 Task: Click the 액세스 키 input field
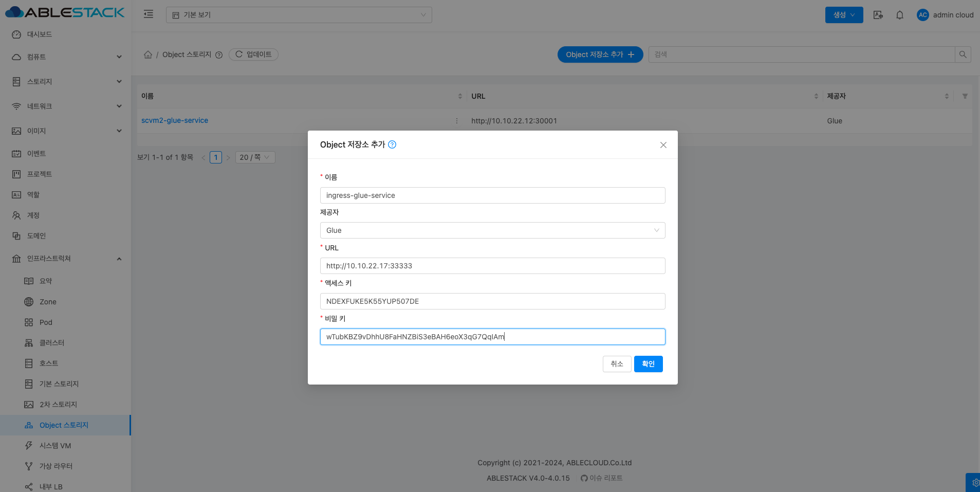tap(492, 301)
